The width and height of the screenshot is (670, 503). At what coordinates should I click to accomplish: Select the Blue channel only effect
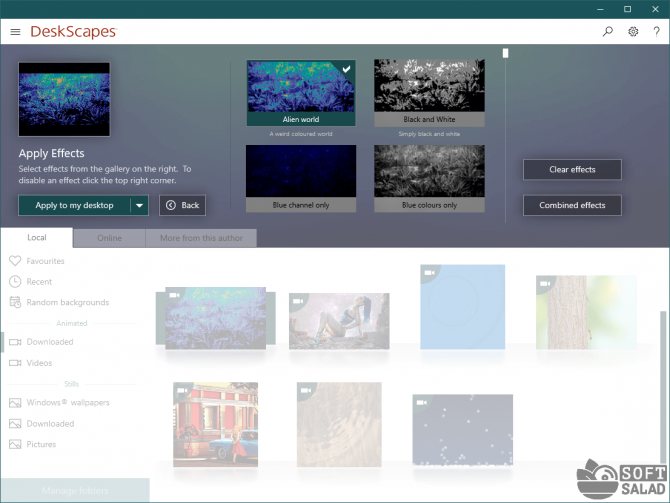(301, 178)
